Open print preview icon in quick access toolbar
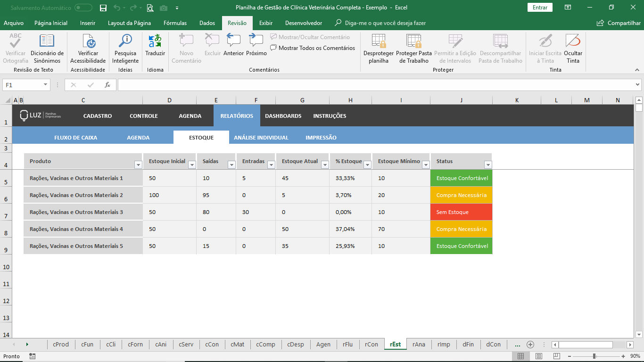 (x=150, y=8)
